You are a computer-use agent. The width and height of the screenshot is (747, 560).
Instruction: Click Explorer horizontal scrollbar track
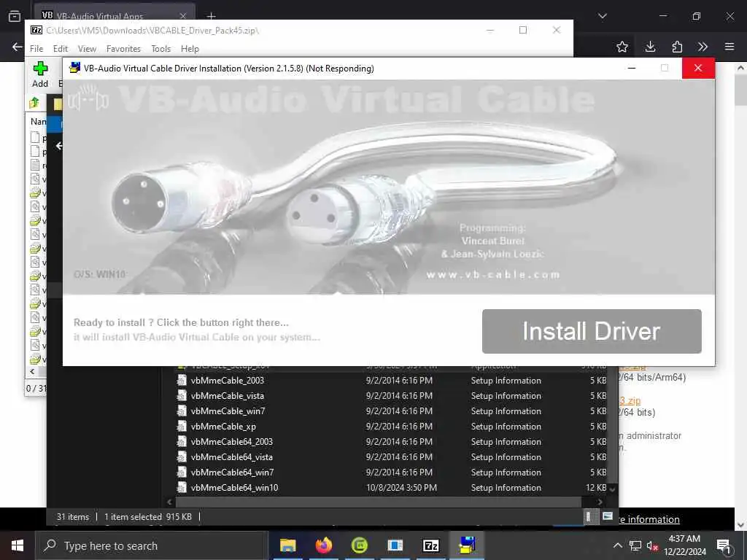[x=379, y=502]
